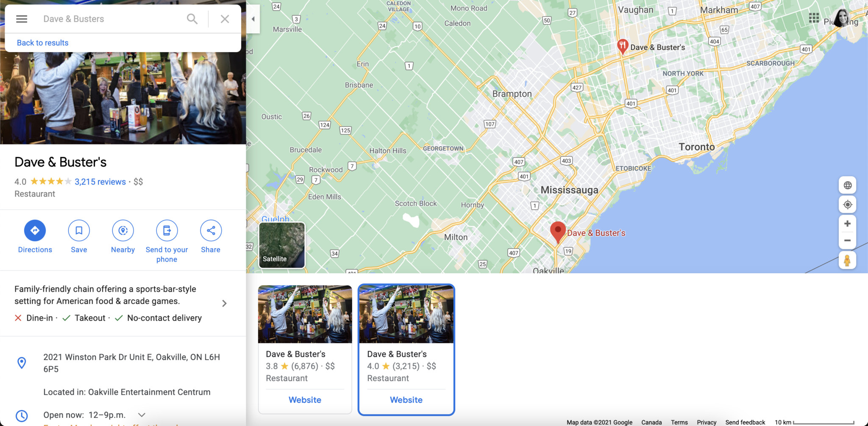The width and height of the screenshot is (868, 426).
Task: Click the Markham city label
Action: pyautogui.click(x=719, y=10)
